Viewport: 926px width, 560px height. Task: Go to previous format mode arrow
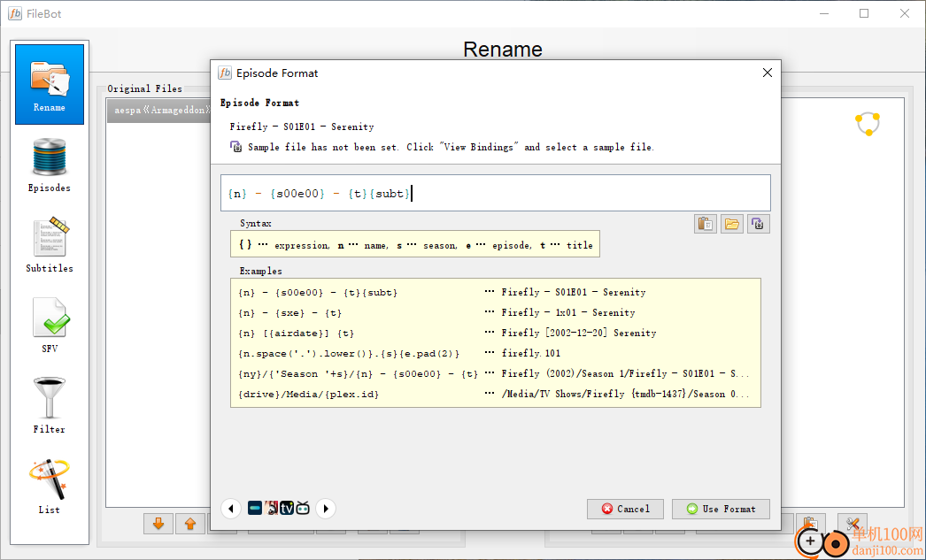pos(231,508)
